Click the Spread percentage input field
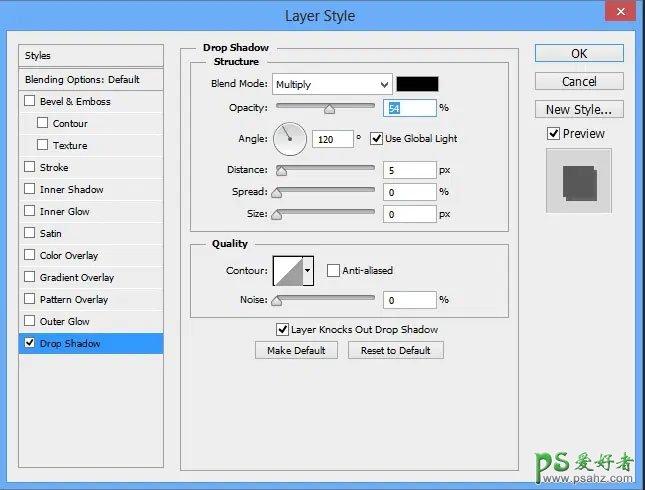This screenshot has height=490, width=645. (x=409, y=192)
